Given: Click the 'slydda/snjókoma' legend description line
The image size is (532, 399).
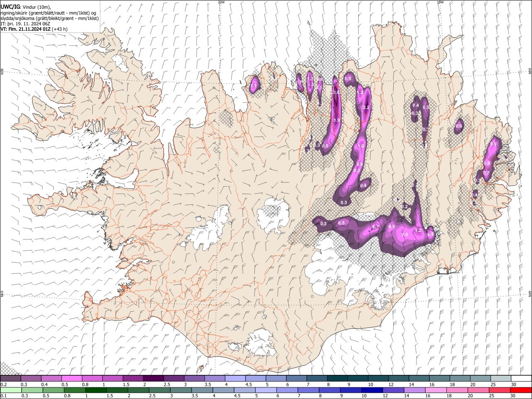Looking at the screenshot, I should [50, 18].
